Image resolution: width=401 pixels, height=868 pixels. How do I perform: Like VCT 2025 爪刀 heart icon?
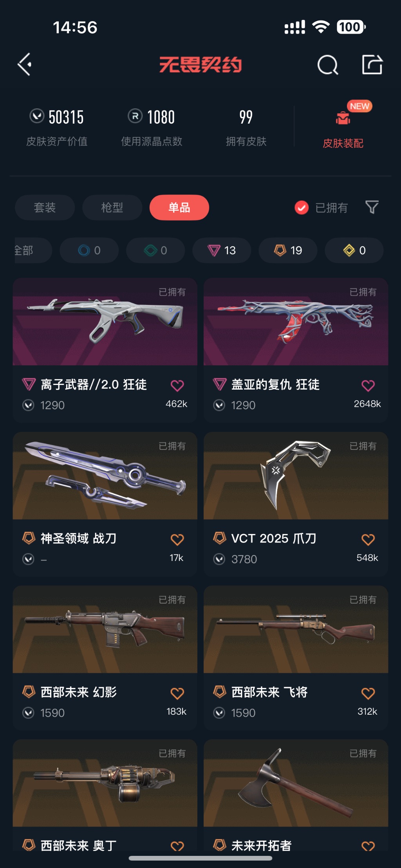click(368, 539)
